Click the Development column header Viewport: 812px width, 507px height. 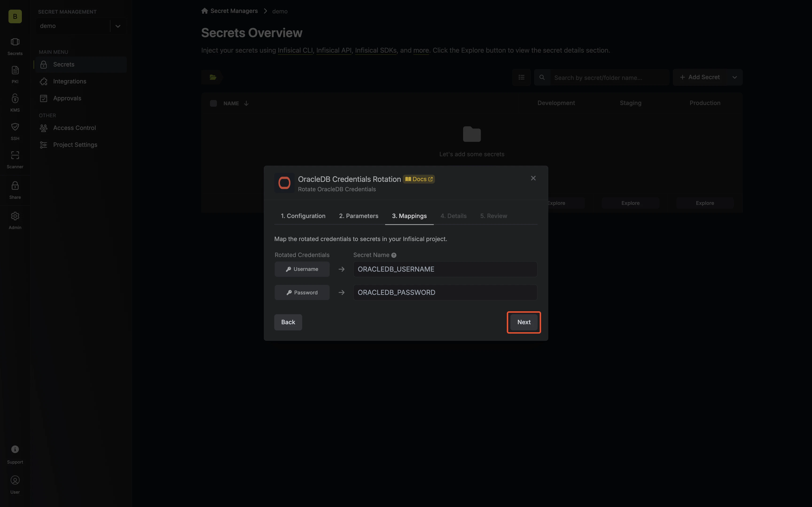[x=556, y=103]
